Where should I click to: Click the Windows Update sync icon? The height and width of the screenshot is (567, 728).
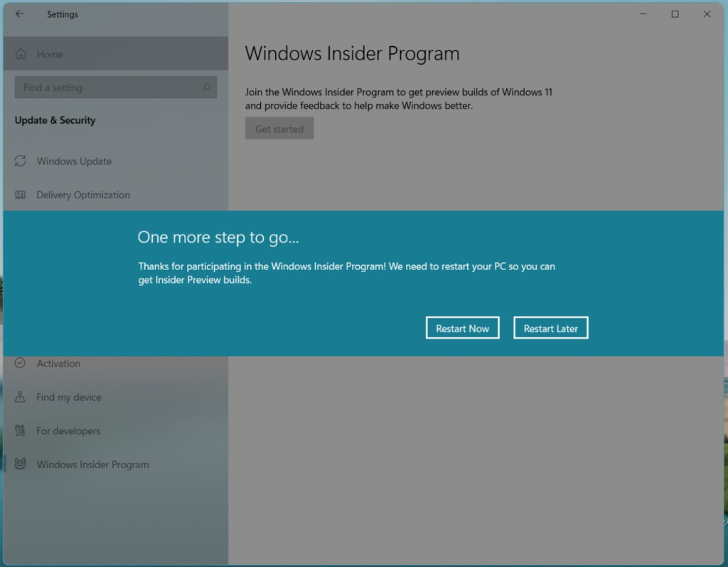coord(21,161)
